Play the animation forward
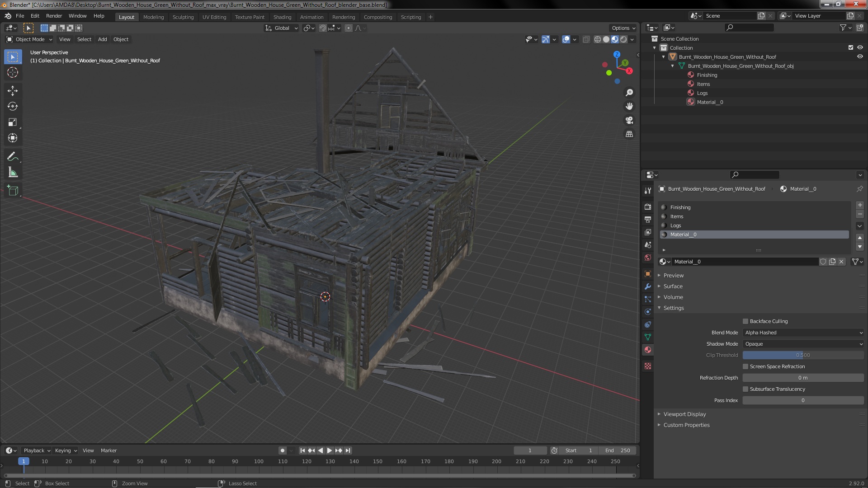This screenshot has height=488, width=868. [330, 450]
